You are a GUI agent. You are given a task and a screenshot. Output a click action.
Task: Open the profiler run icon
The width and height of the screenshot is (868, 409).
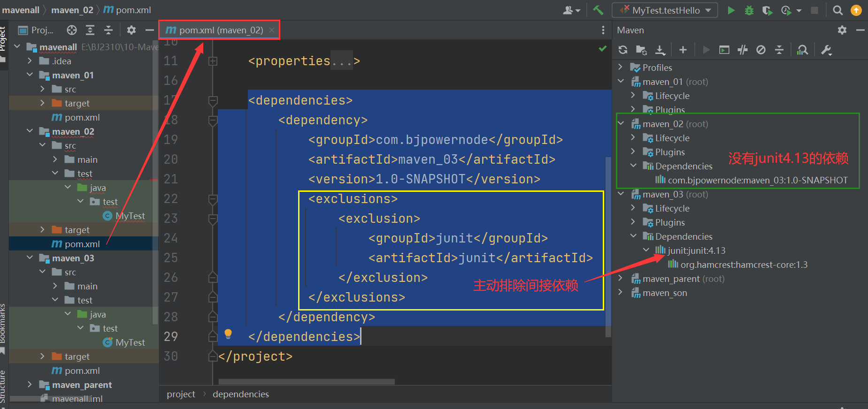(786, 10)
